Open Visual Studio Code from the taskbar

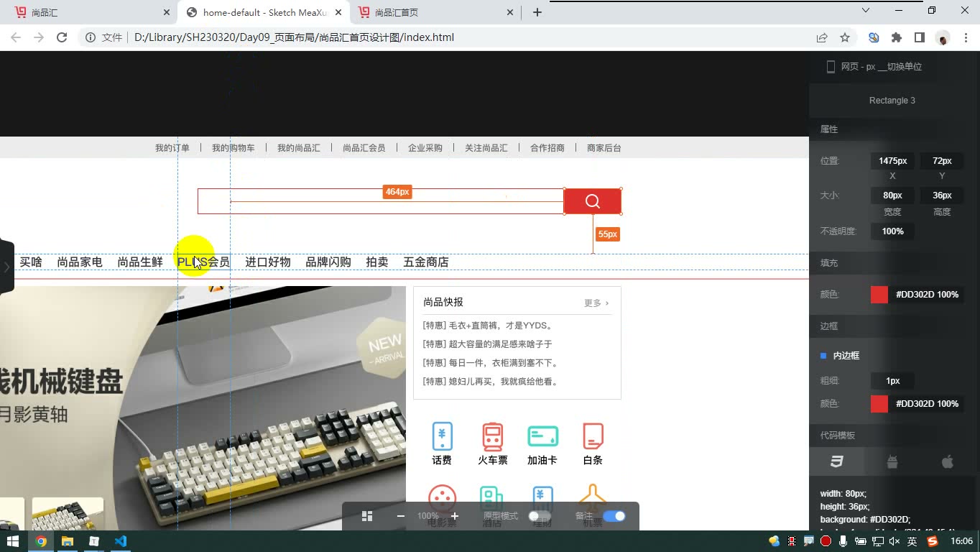120,541
